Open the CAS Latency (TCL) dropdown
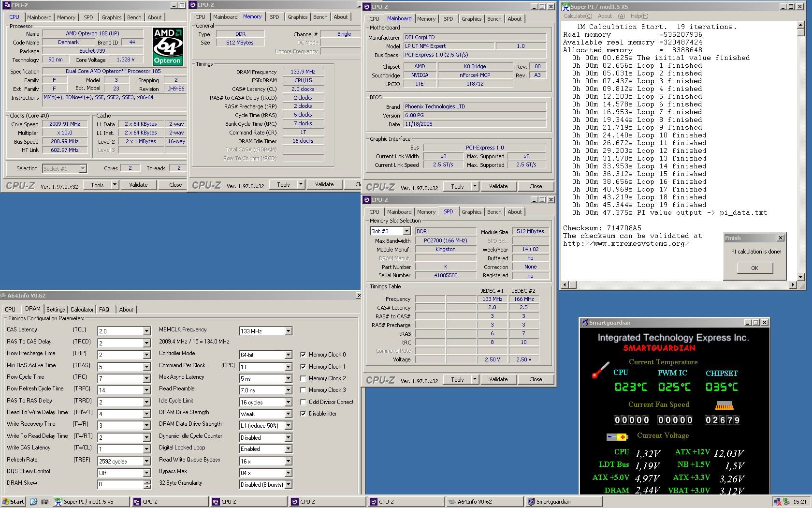812x508 pixels. 146,331
